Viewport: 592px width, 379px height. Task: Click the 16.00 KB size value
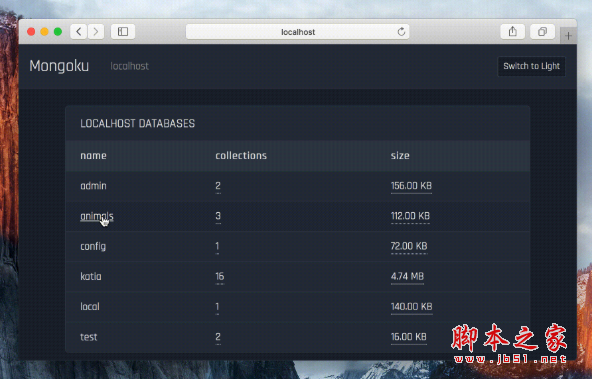coord(409,337)
